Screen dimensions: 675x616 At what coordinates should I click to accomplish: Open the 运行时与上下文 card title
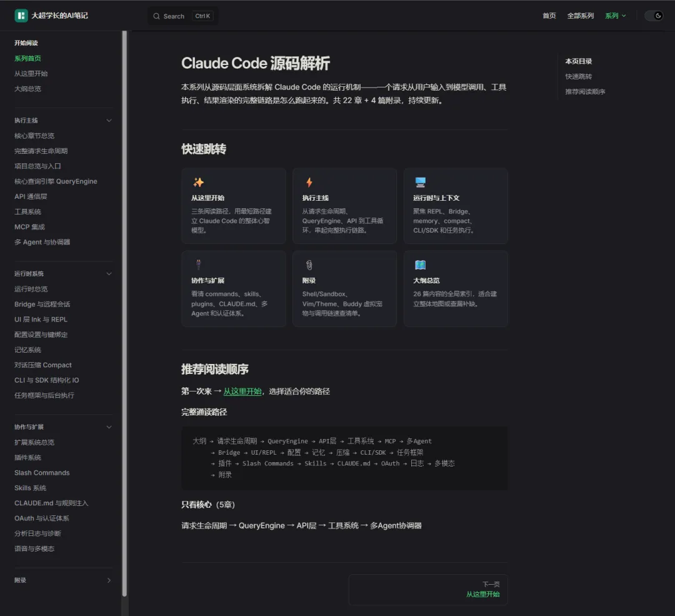coord(436,198)
